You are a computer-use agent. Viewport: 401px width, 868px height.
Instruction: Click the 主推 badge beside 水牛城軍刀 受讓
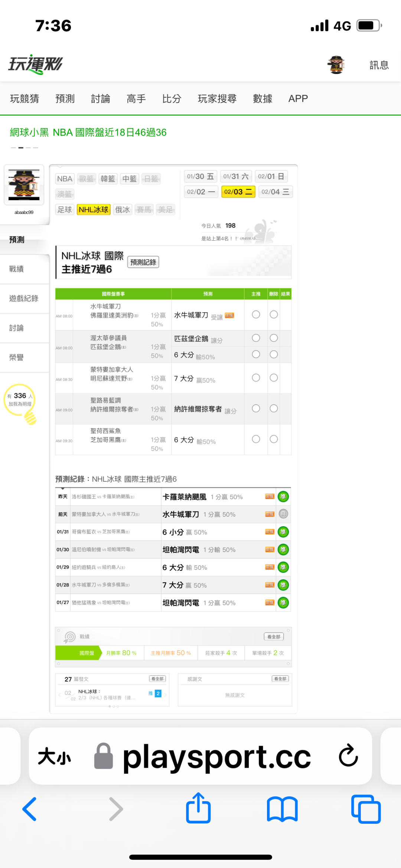[x=229, y=315]
